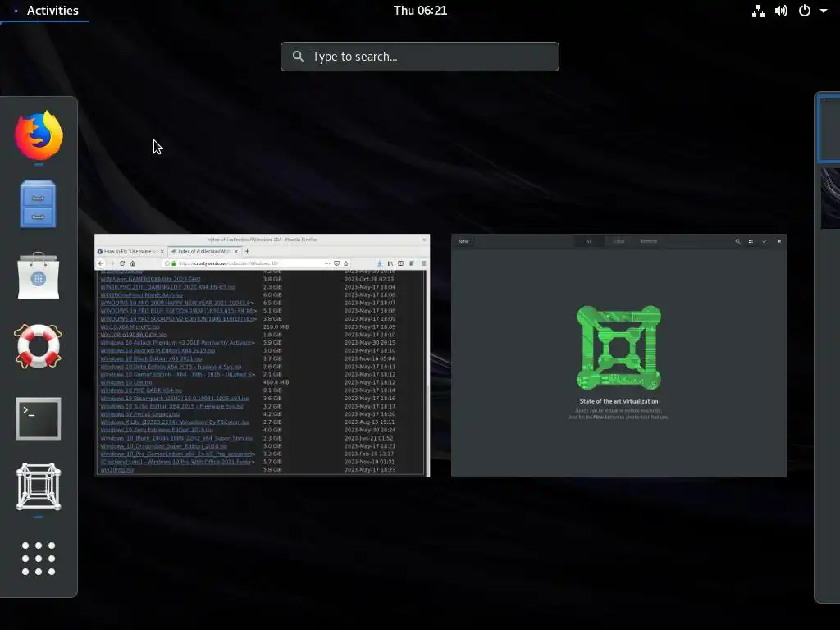Open the Files manager from the dock
Viewport: 840px width, 630px height.
38,204
